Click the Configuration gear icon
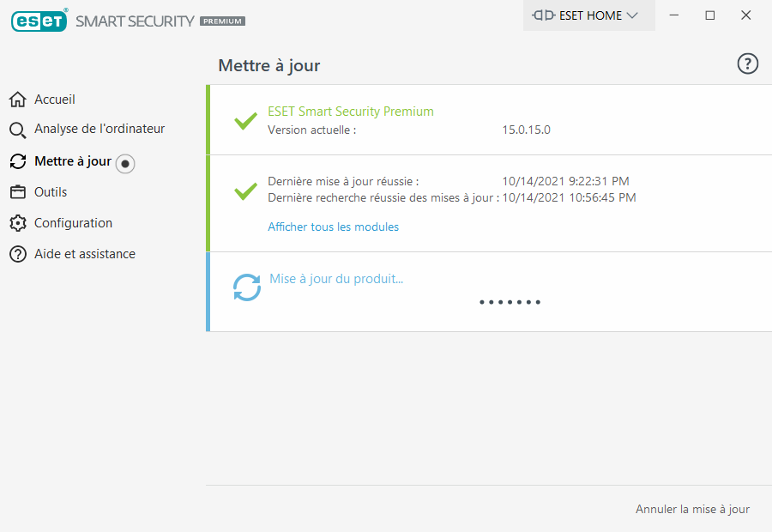Viewport: 772px width, 532px height. (18, 223)
